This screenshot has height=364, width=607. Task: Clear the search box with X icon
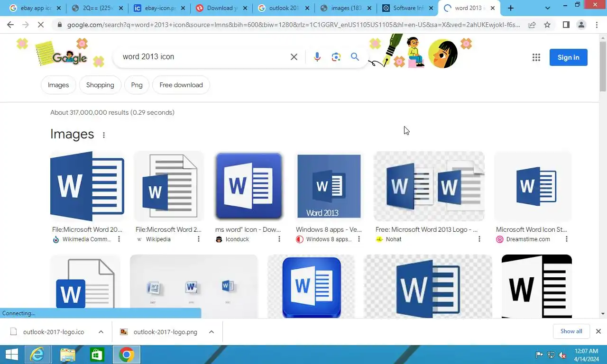294,57
